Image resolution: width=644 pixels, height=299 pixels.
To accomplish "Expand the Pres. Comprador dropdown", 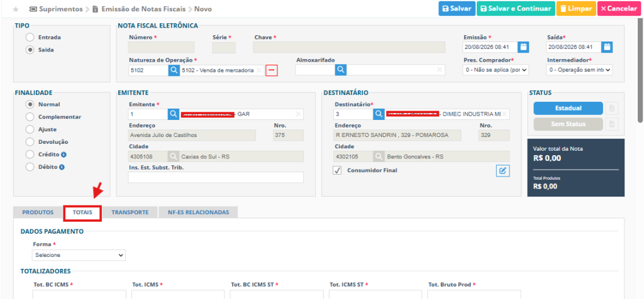I will pyautogui.click(x=496, y=70).
